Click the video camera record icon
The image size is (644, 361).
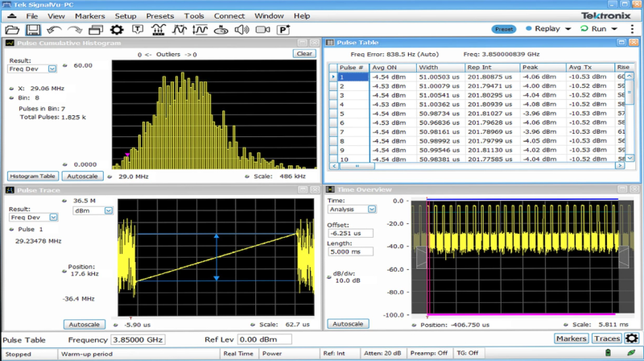(x=262, y=30)
